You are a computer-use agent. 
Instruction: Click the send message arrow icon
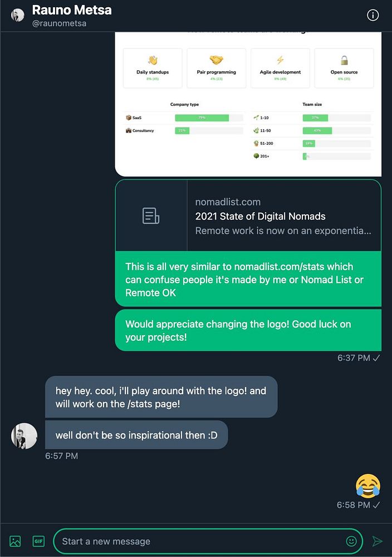378,541
